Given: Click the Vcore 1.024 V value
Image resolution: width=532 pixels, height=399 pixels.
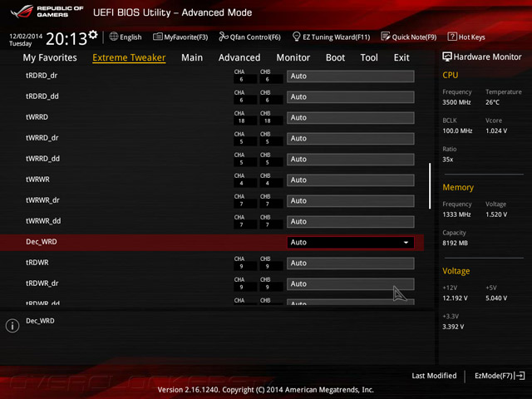Looking at the screenshot, I should click(496, 131).
